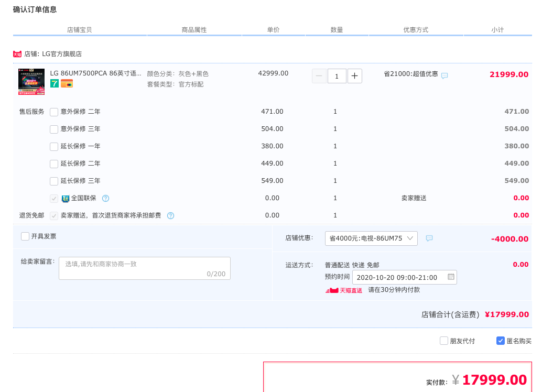
Task: Enable the 朋友代付 checkbox
Action: (444, 341)
